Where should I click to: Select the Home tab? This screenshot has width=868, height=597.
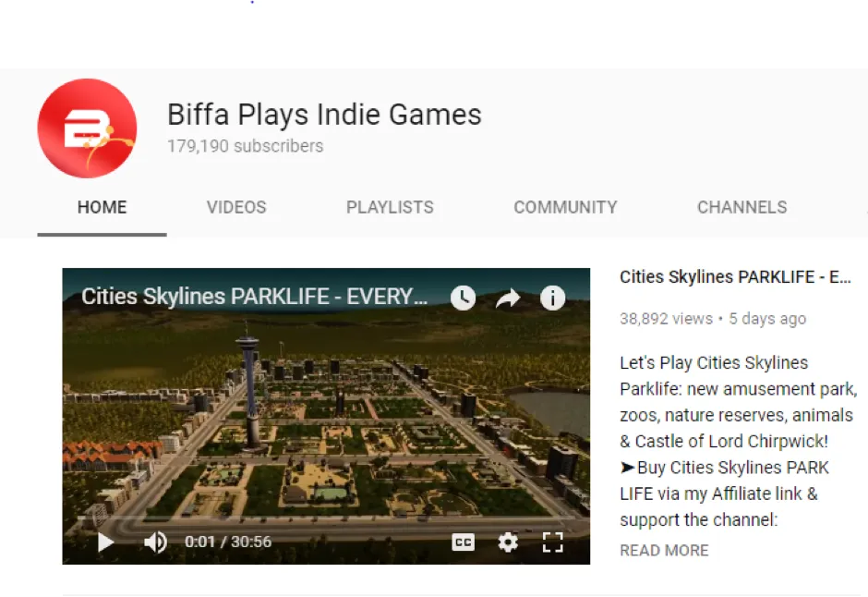point(102,207)
